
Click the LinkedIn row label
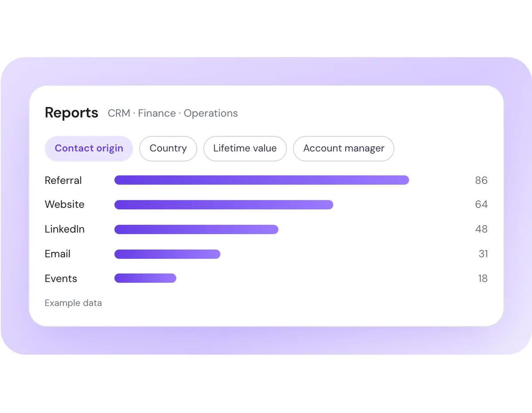(65, 229)
